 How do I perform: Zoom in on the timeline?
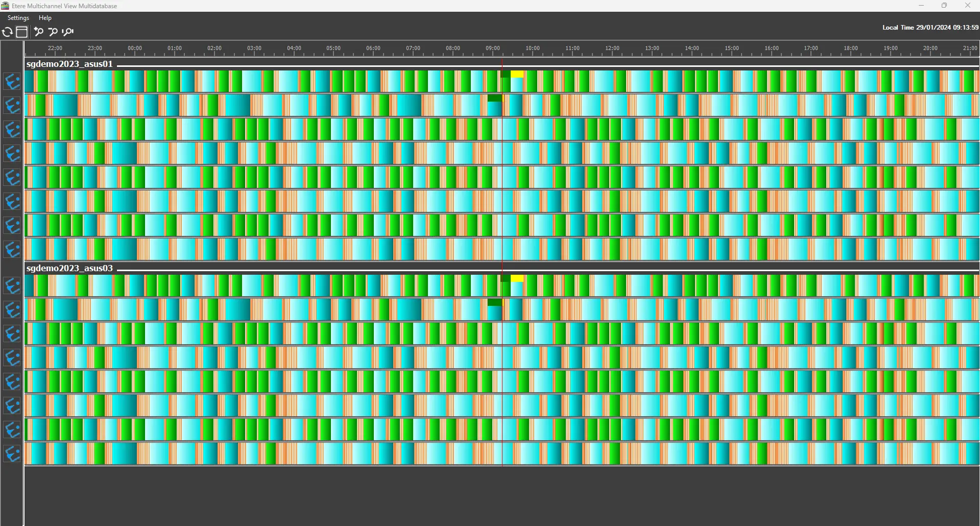[x=38, y=32]
